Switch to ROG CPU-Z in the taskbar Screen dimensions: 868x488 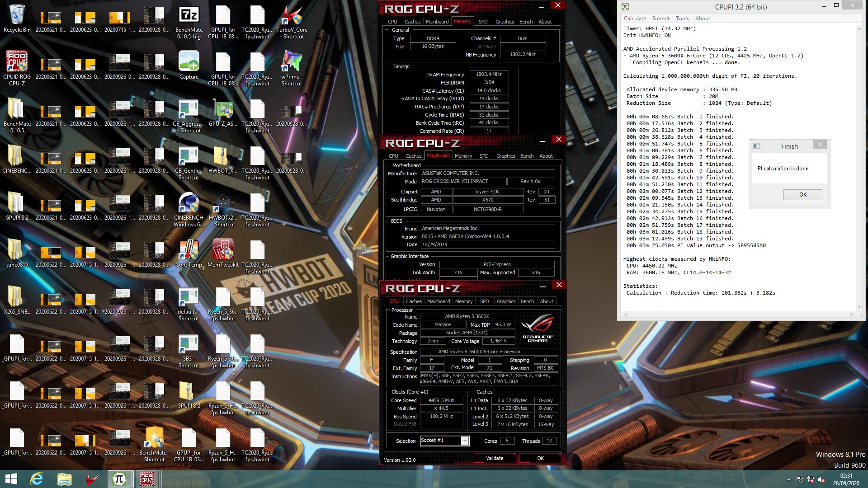coord(147,479)
